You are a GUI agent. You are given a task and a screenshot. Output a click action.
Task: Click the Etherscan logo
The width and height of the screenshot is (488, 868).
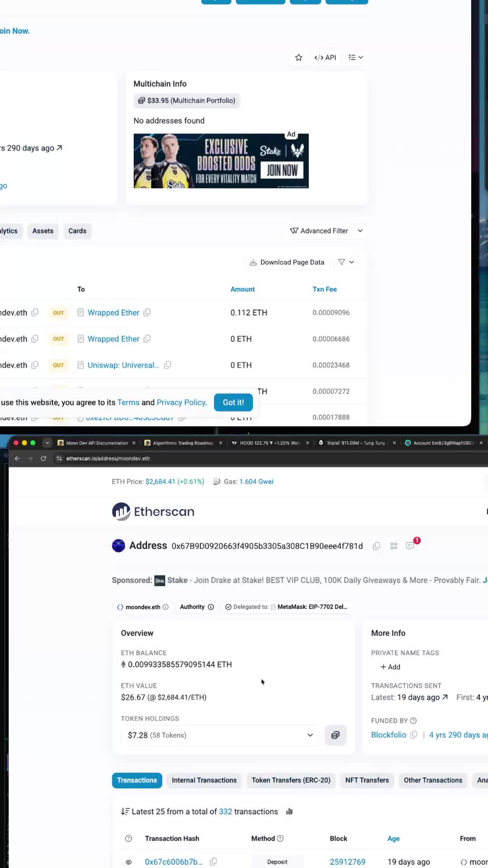153,512
